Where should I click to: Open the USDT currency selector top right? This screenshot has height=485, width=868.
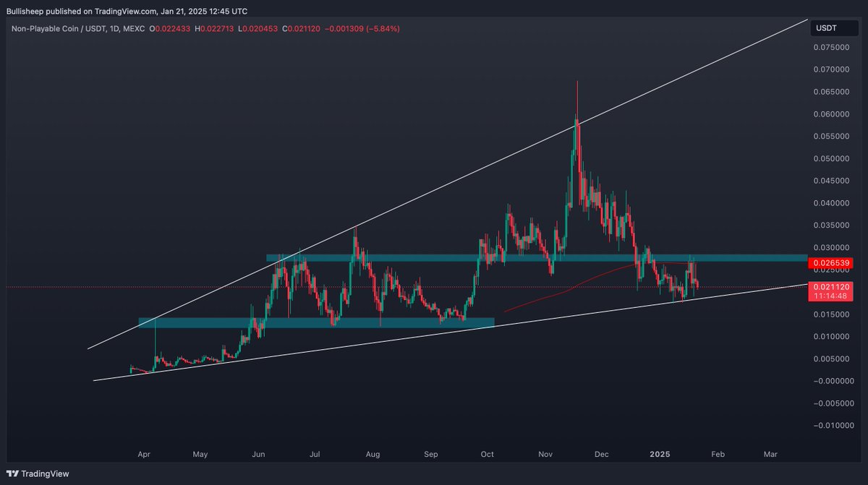[833, 27]
